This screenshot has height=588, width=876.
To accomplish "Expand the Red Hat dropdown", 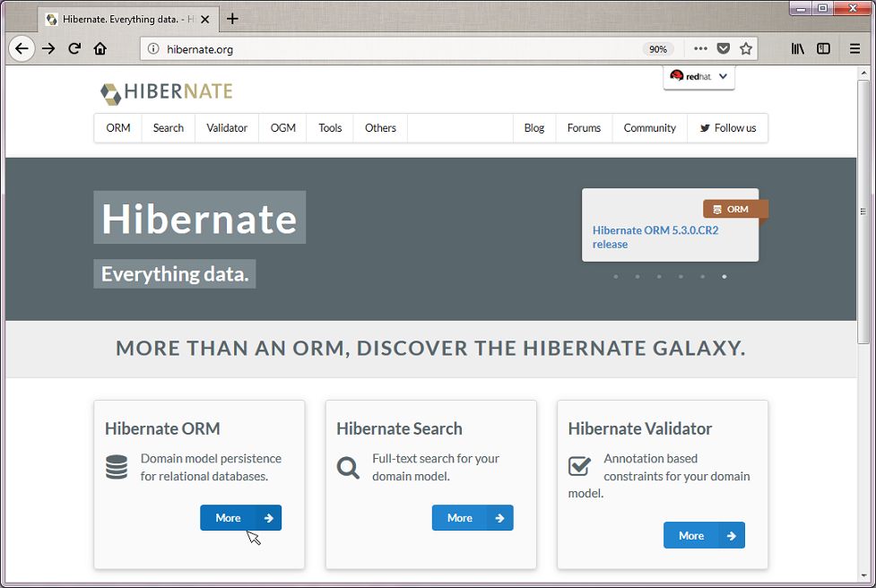I will tap(698, 76).
